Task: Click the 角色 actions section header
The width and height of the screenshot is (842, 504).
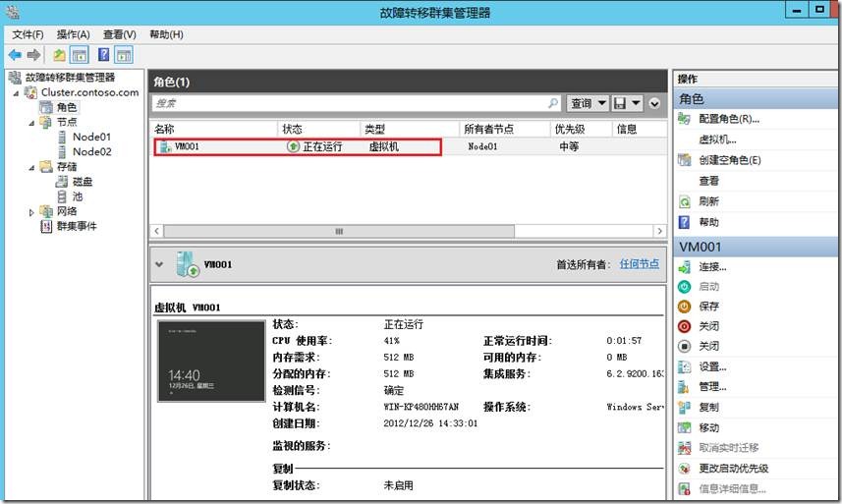Action: click(755, 99)
